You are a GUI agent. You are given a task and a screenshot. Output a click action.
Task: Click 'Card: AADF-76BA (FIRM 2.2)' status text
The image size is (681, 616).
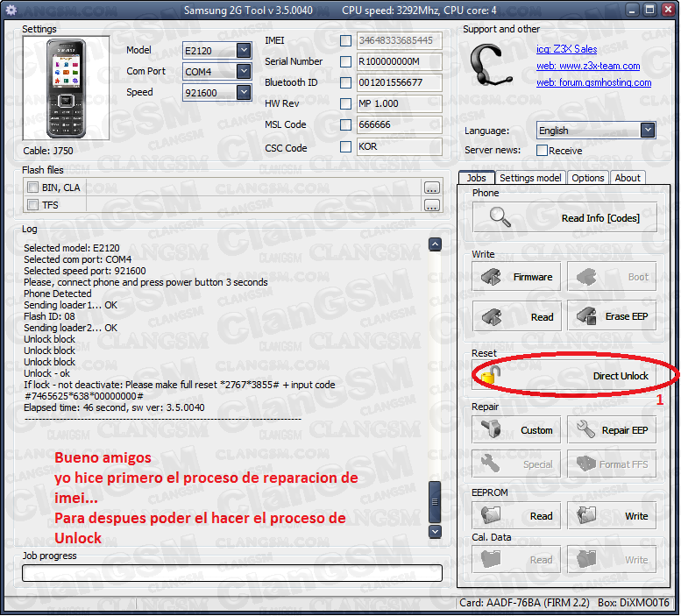click(x=525, y=603)
